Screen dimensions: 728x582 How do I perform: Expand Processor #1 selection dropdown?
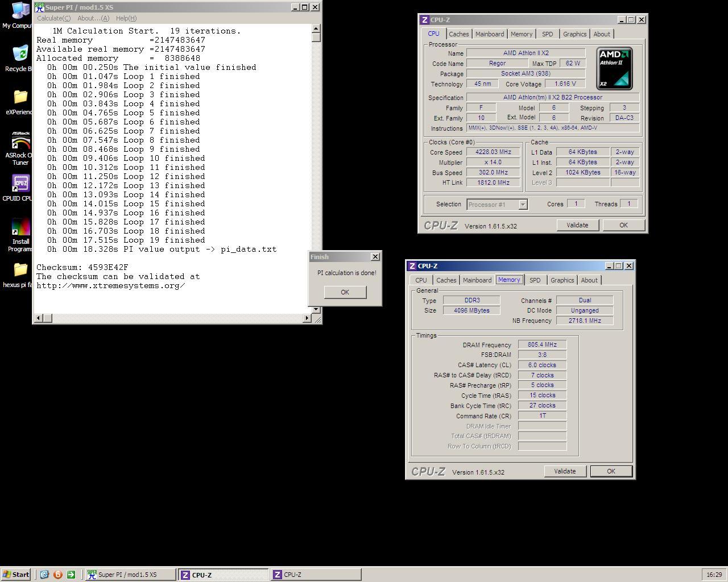point(523,205)
